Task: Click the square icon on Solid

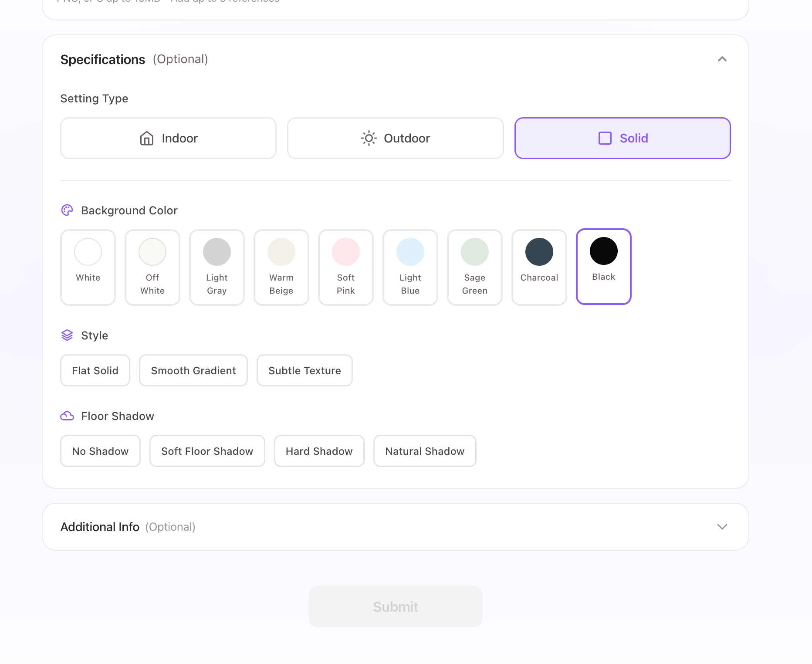Action: (605, 139)
